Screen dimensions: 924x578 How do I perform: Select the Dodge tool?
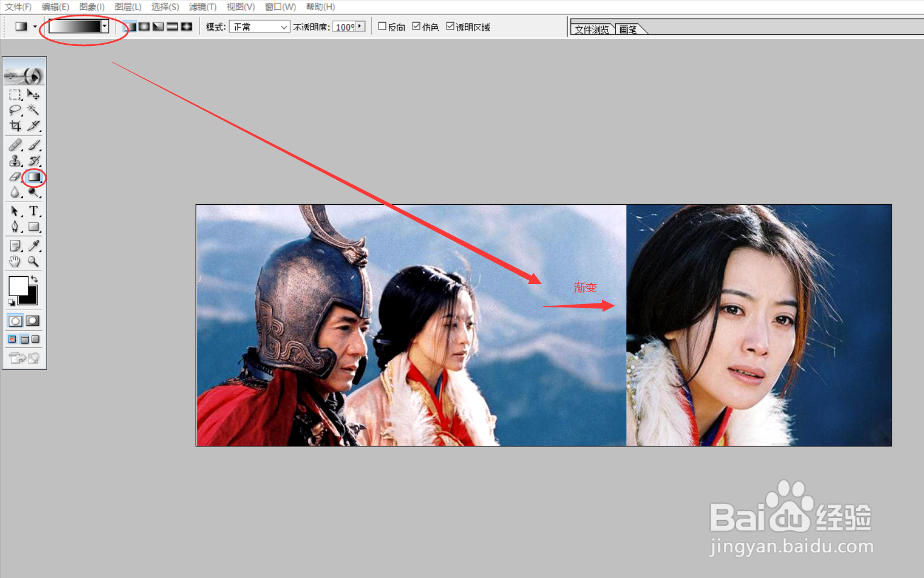pos(33,193)
